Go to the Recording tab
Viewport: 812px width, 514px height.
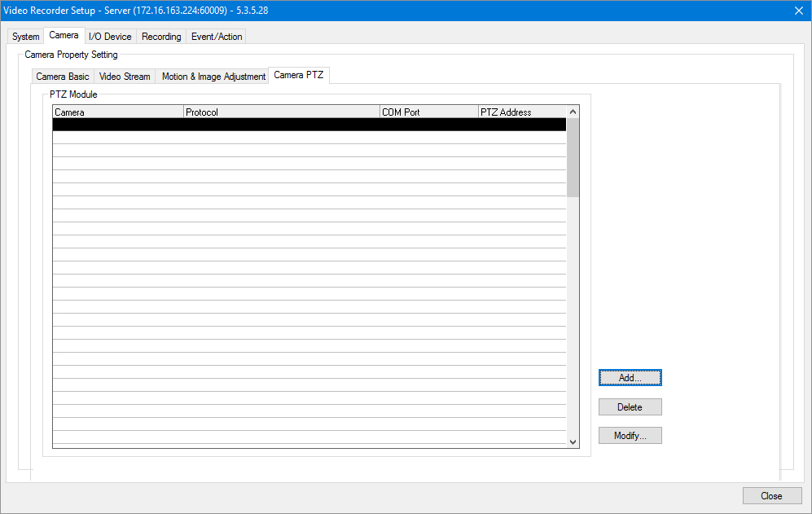161,37
